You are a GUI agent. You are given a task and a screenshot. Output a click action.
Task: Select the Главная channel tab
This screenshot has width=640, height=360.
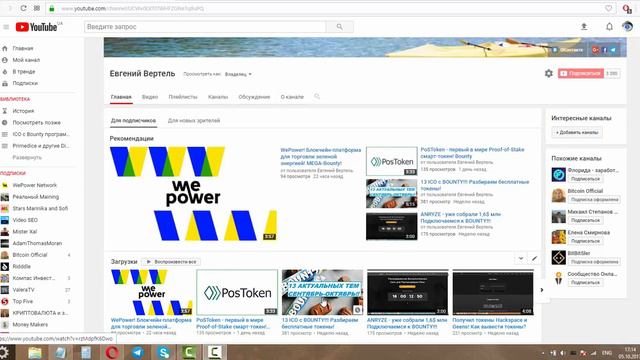tap(121, 97)
